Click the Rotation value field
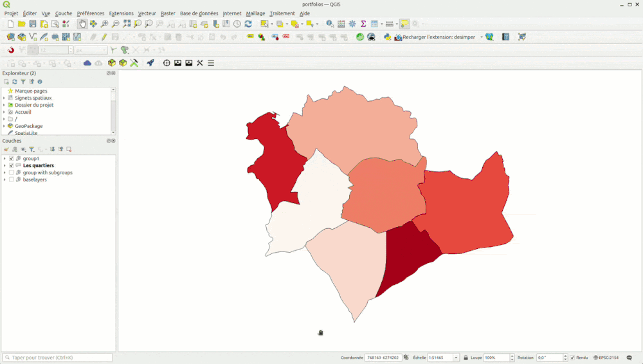The width and height of the screenshot is (643, 364). click(550, 358)
